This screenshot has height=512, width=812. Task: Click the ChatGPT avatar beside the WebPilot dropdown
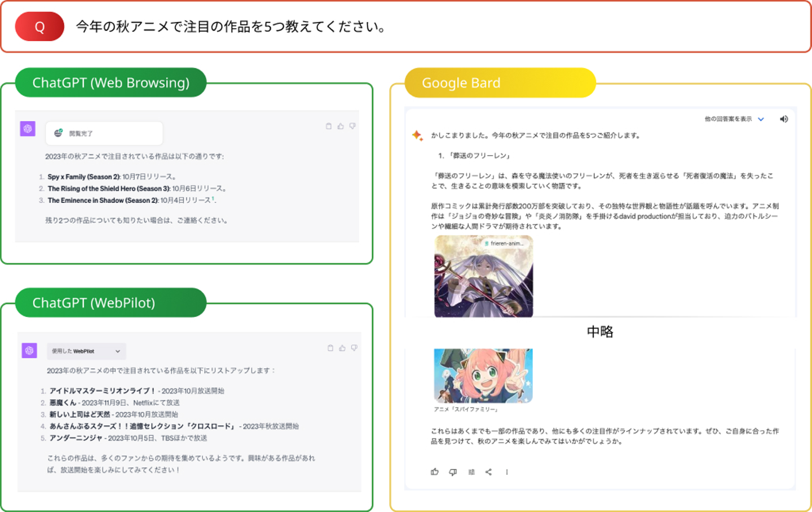coord(29,350)
